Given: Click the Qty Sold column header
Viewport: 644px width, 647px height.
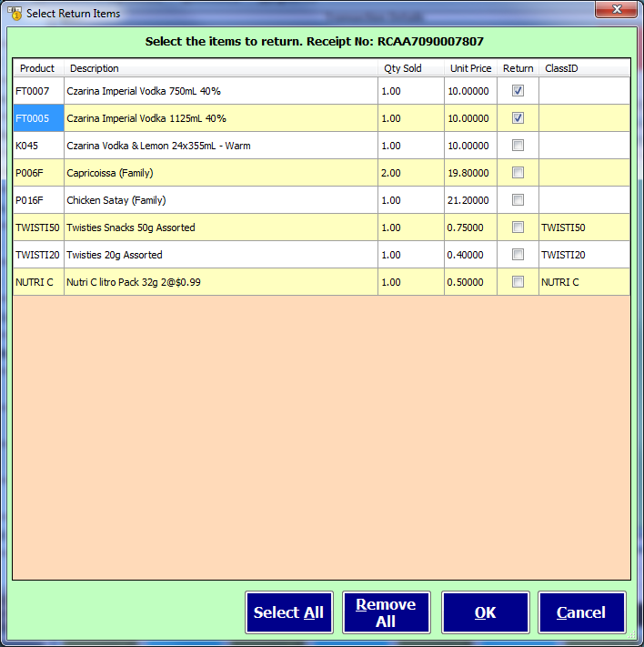Looking at the screenshot, I should [411, 68].
